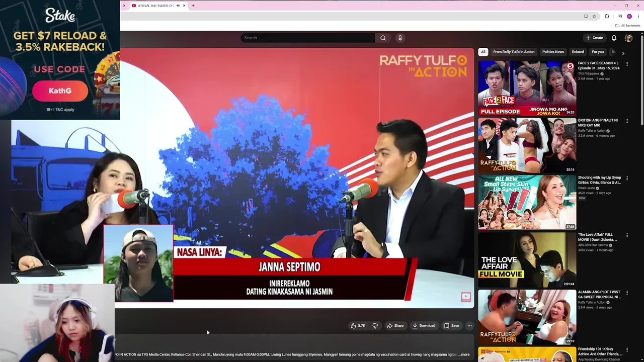Click TV5 Philippines channel name
The height and width of the screenshot is (362, 644).
589,74
